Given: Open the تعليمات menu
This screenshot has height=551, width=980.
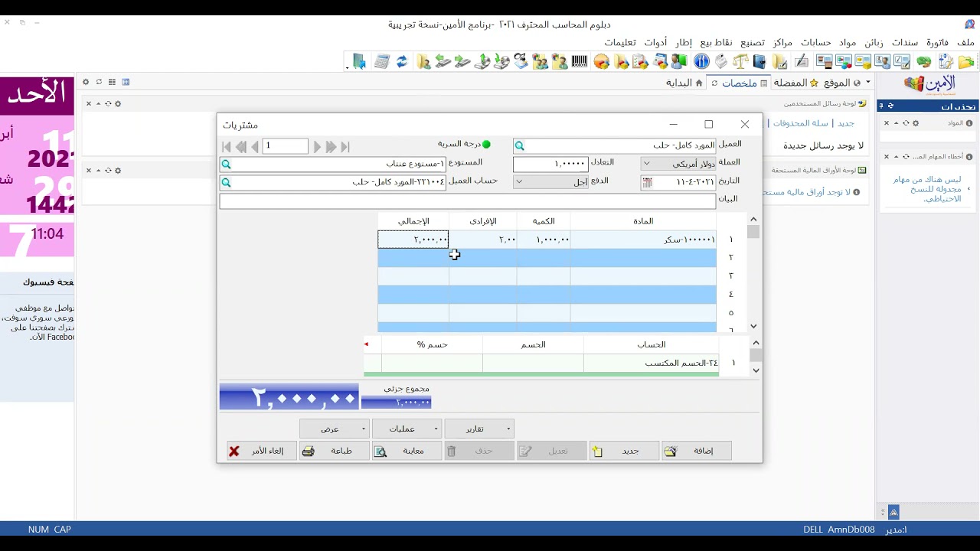Looking at the screenshot, I should click(620, 43).
